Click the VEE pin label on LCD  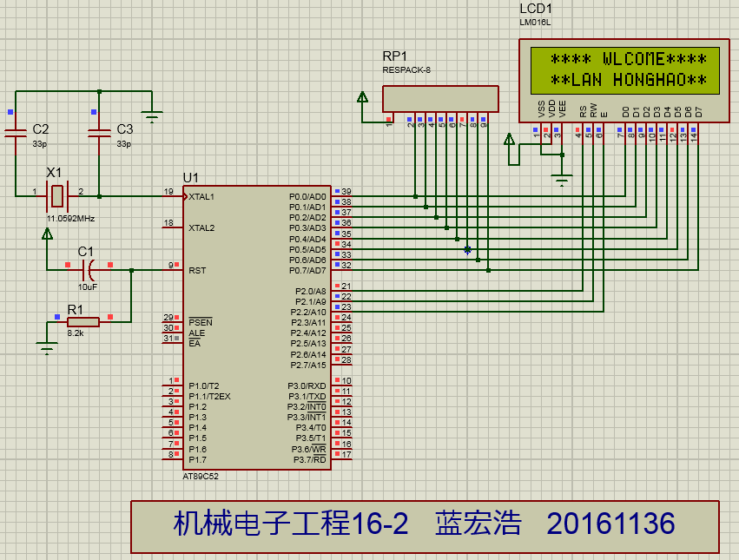pos(562,109)
